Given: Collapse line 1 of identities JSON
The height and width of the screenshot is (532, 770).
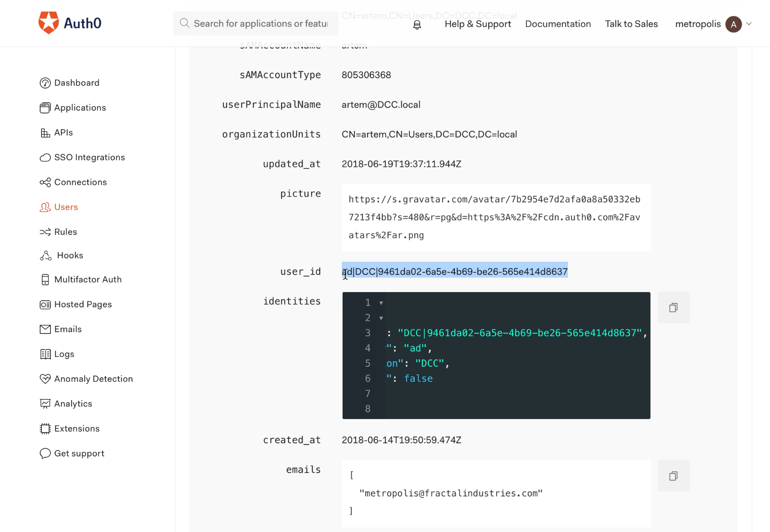Looking at the screenshot, I should 381,303.
